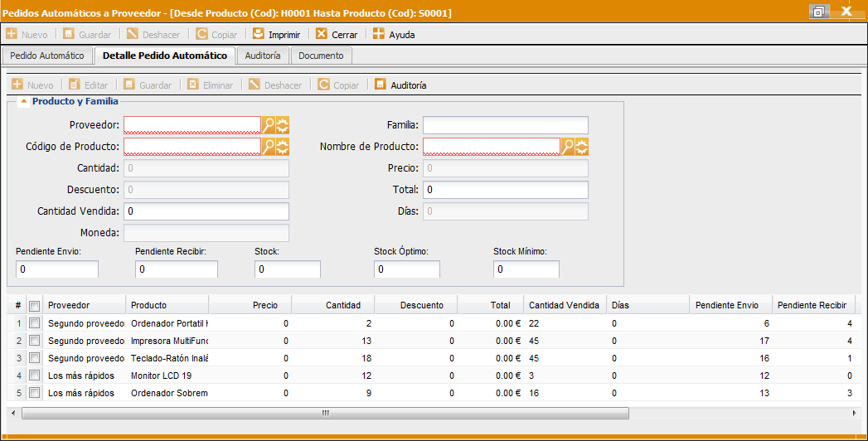This screenshot has width=868, height=441.
Task: Toggle the header select-all checkbox
Action: 34,305
